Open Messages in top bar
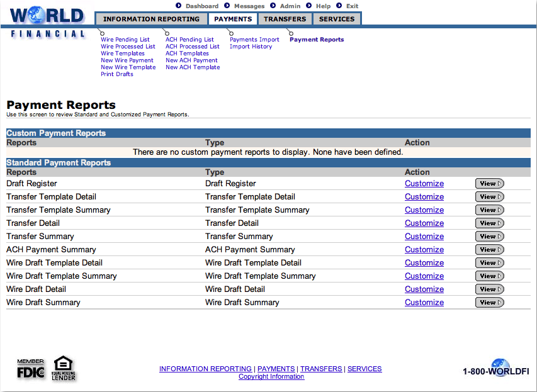 [249, 6]
